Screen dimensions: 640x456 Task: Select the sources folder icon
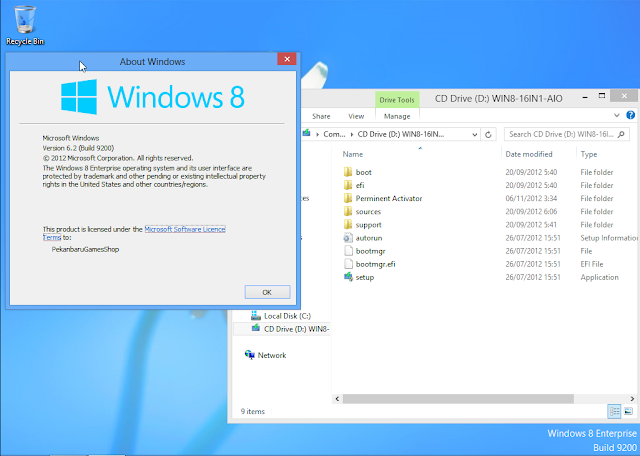coord(348,211)
